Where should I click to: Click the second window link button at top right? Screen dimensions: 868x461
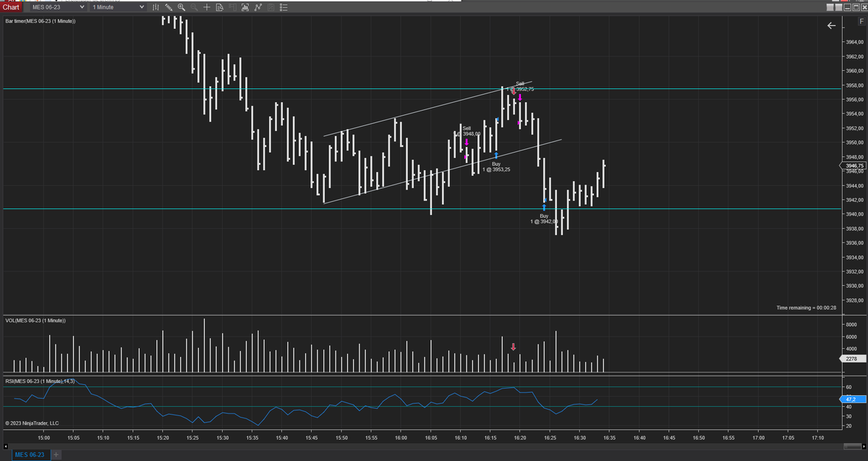(839, 7)
